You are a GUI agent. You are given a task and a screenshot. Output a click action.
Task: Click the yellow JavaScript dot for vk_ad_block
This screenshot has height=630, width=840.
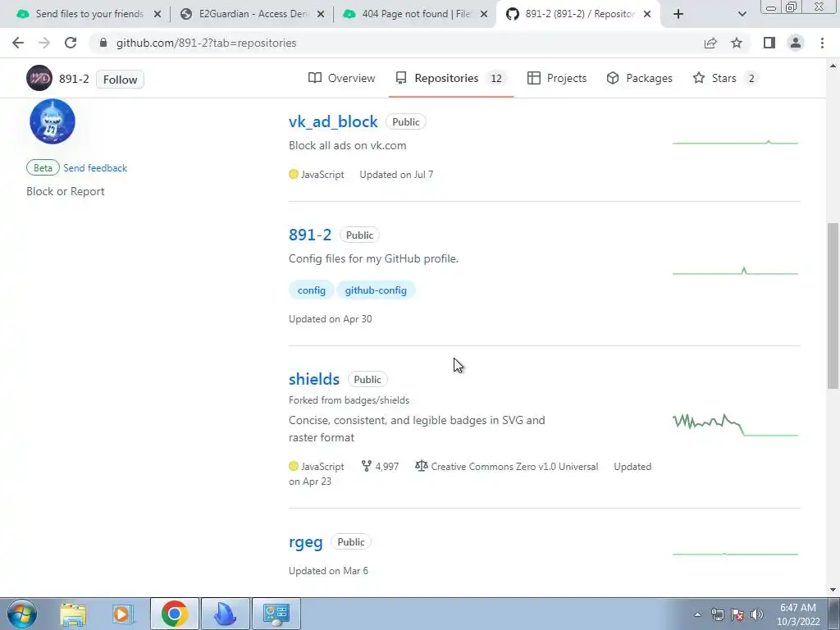[294, 174]
